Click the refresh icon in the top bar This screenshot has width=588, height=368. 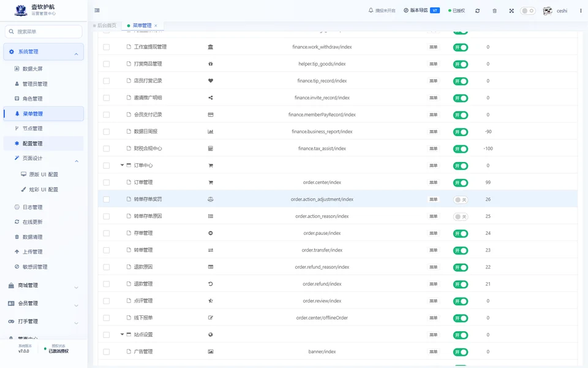click(477, 11)
